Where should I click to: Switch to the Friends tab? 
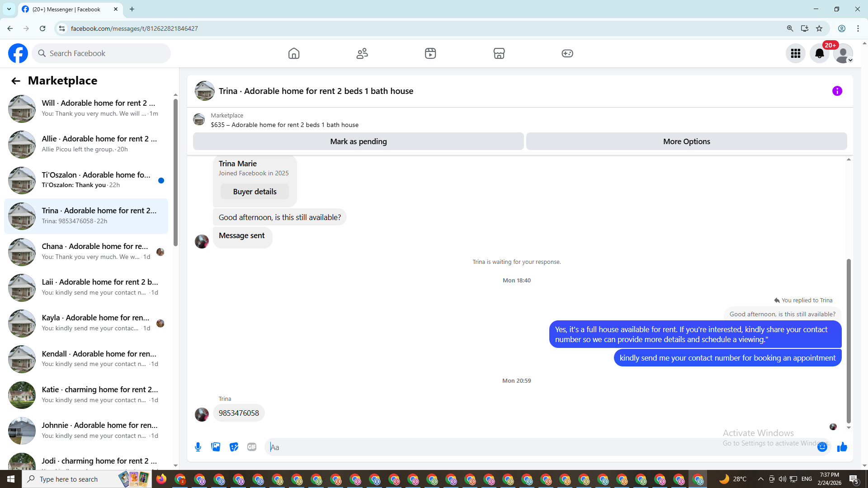(362, 53)
